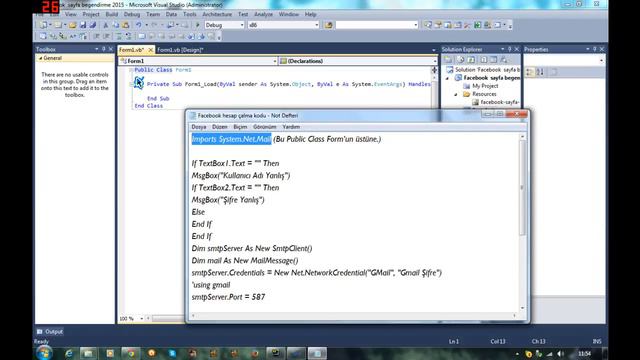
Task: Collapse the Resources folder in Solution Explorer
Action: pyautogui.click(x=456, y=94)
